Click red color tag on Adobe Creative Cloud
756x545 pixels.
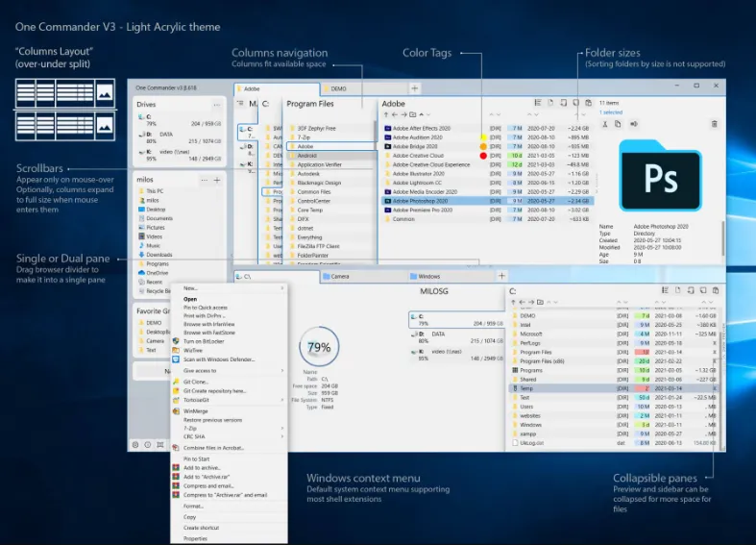(x=483, y=156)
